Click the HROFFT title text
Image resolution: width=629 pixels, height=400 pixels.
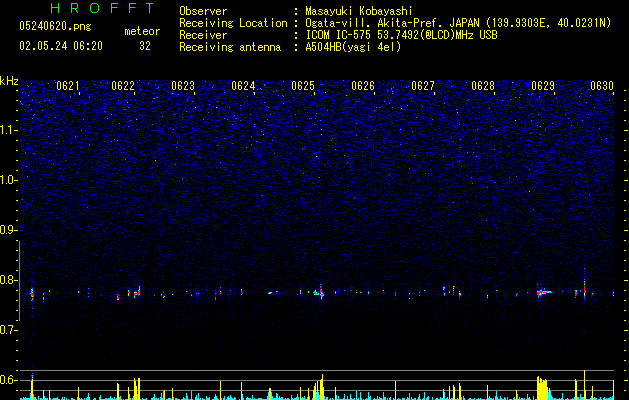(x=103, y=8)
